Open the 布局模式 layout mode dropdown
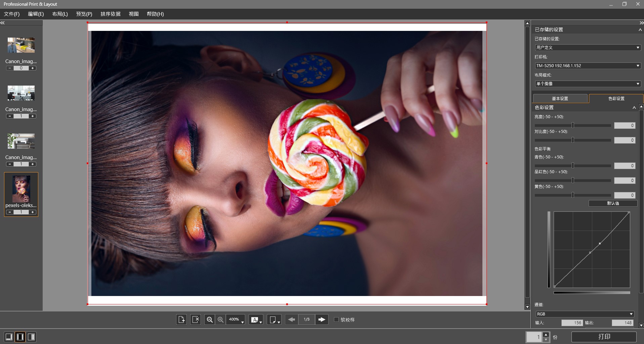This screenshot has height=344, width=644. coord(588,84)
